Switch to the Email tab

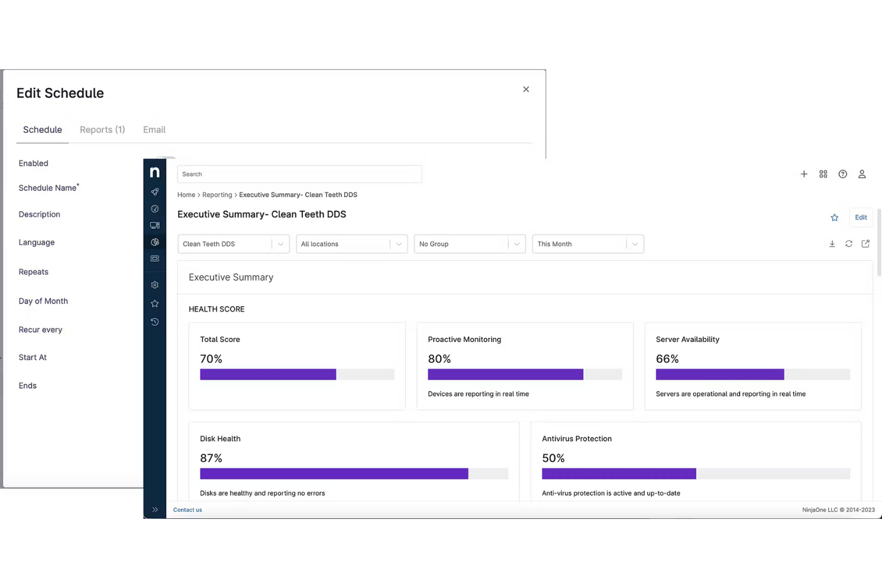pyautogui.click(x=154, y=130)
